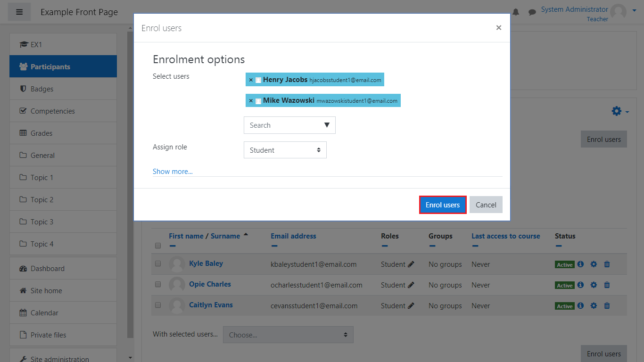Open enrolment settings gear for Caitlyn Evans
The image size is (644, 362).
[594, 306]
